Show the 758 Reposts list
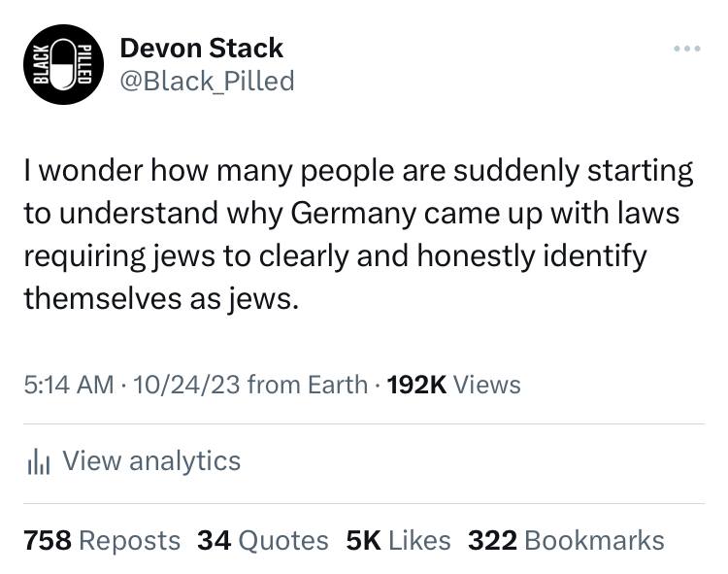The width and height of the screenshot is (728, 574). [102, 541]
